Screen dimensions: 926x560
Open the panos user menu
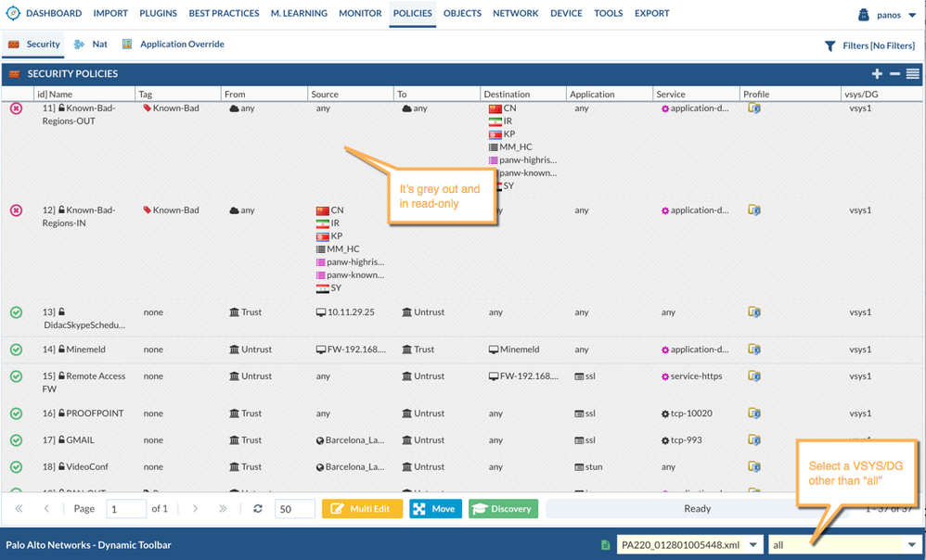pos(888,15)
